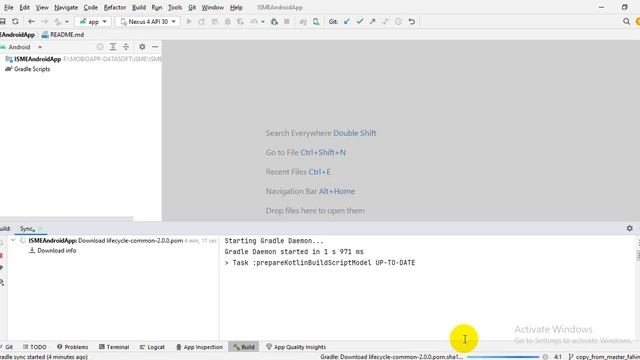This screenshot has height=360, width=640.
Task: Open the Git tool window button
Action: tap(7, 347)
